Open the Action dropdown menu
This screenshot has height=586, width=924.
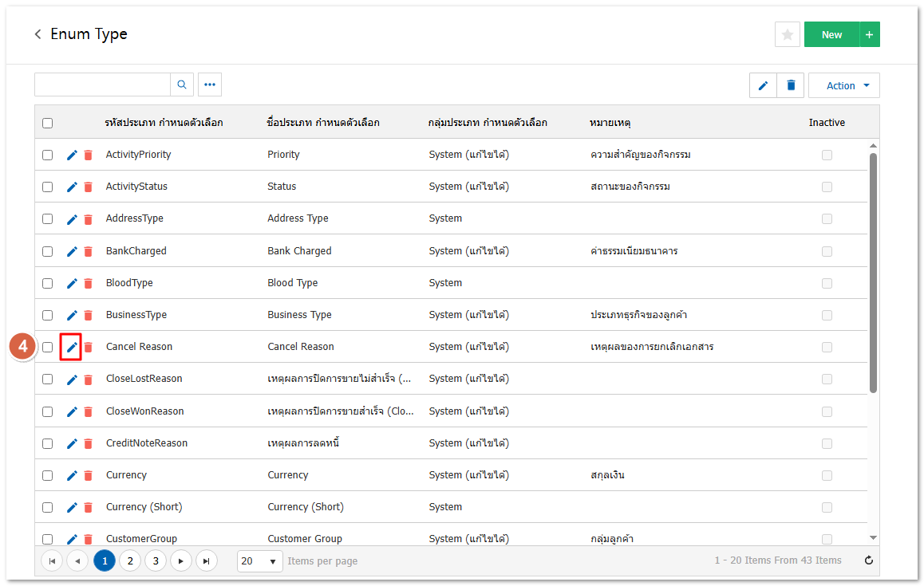[x=843, y=85]
